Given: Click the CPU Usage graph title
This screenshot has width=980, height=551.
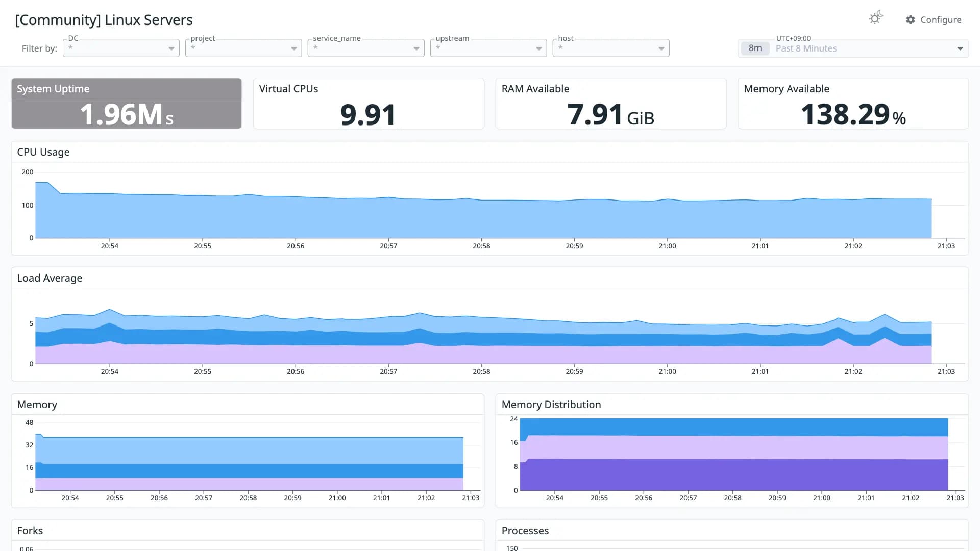Looking at the screenshot, I should 43,152.
